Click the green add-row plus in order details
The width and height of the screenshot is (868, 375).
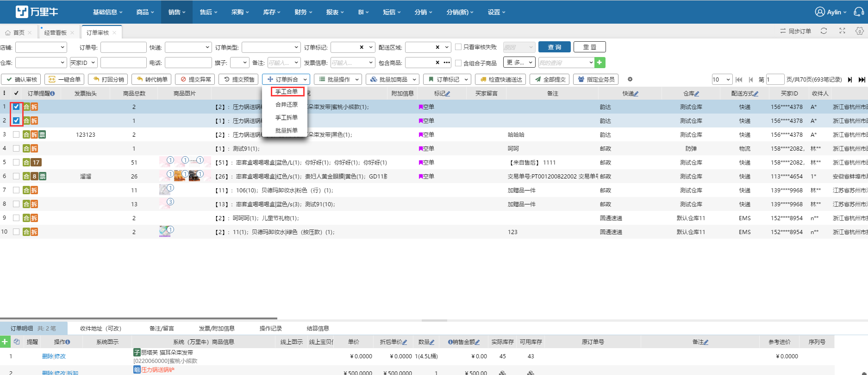tap(5, 342)
